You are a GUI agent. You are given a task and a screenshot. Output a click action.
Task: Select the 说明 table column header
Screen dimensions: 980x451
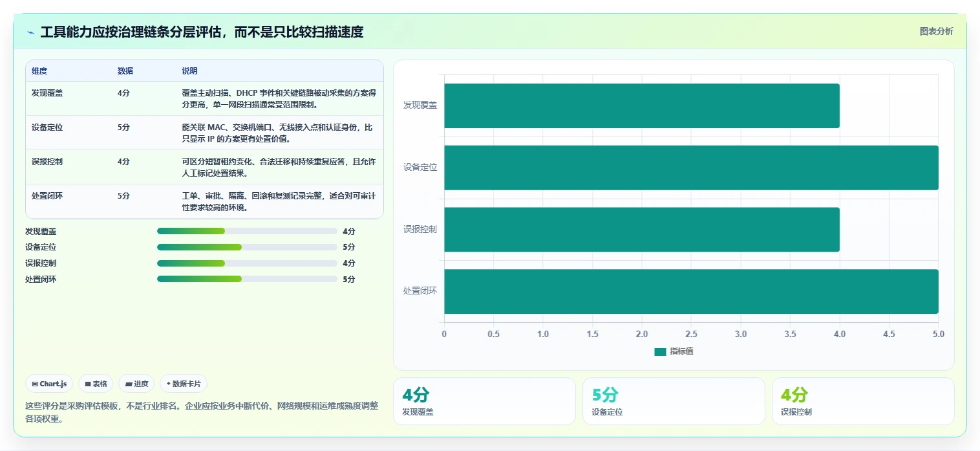(190, 71)
